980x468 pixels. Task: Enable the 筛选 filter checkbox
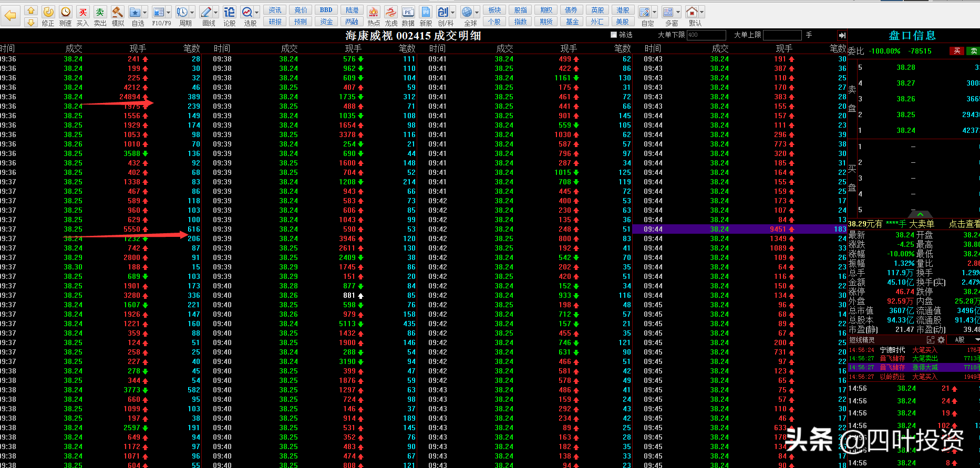coord(614,35)
